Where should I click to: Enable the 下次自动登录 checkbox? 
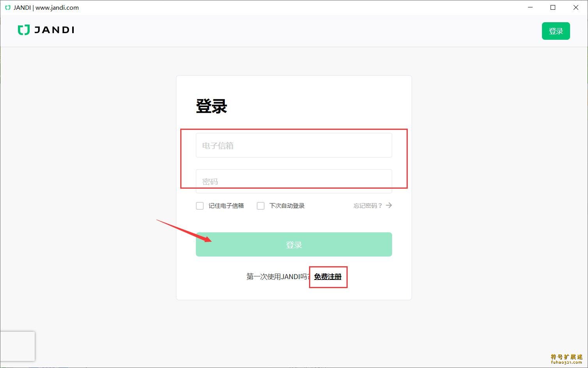pos(261,206)
